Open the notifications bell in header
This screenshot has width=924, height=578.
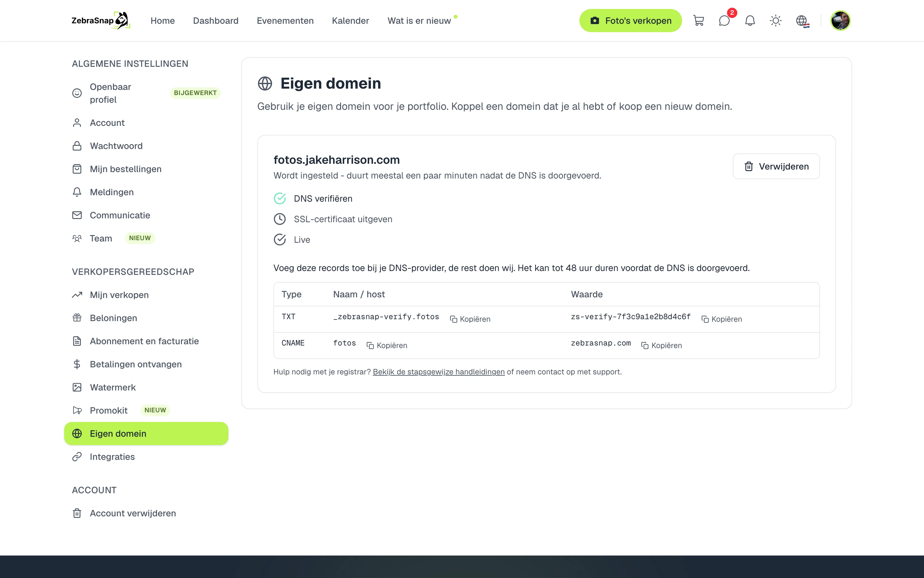coord(750,21)
